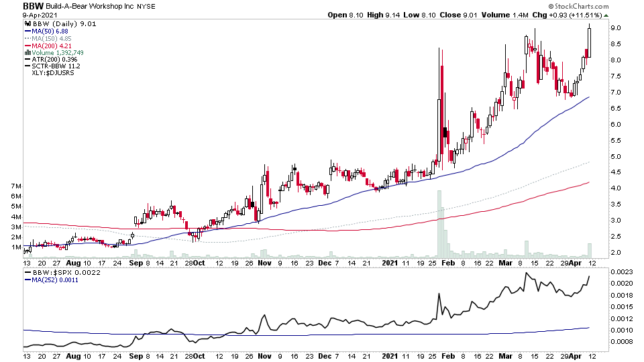Click the MA(50) 6.88 legend entry
The image size is (644, 362).
point(50,32)
